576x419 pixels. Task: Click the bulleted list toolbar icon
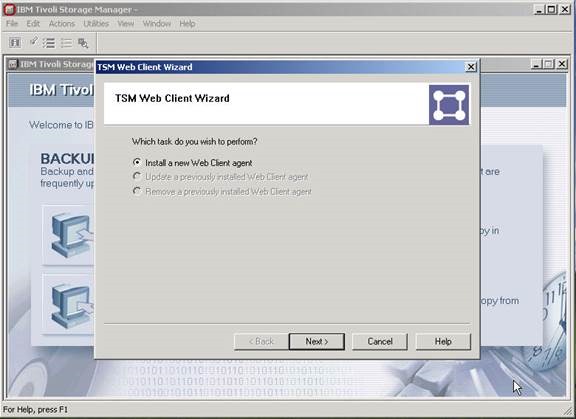coord(66,43)
